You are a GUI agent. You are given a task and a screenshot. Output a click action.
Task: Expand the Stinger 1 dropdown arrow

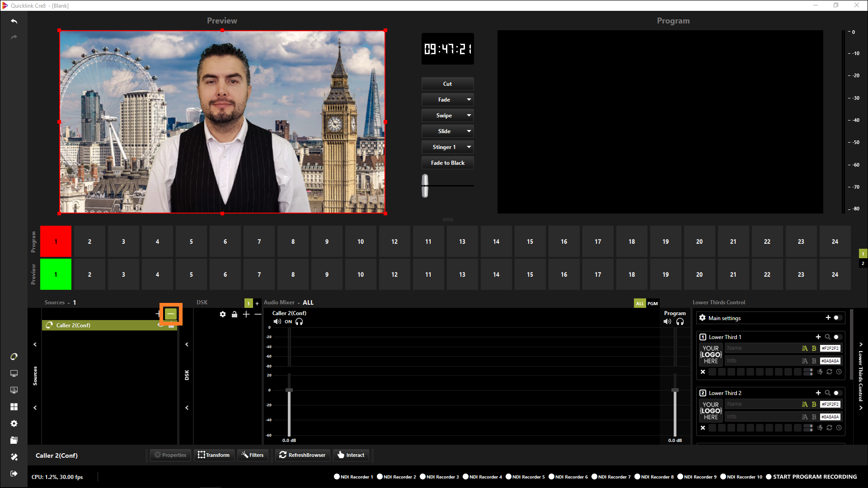469,147
